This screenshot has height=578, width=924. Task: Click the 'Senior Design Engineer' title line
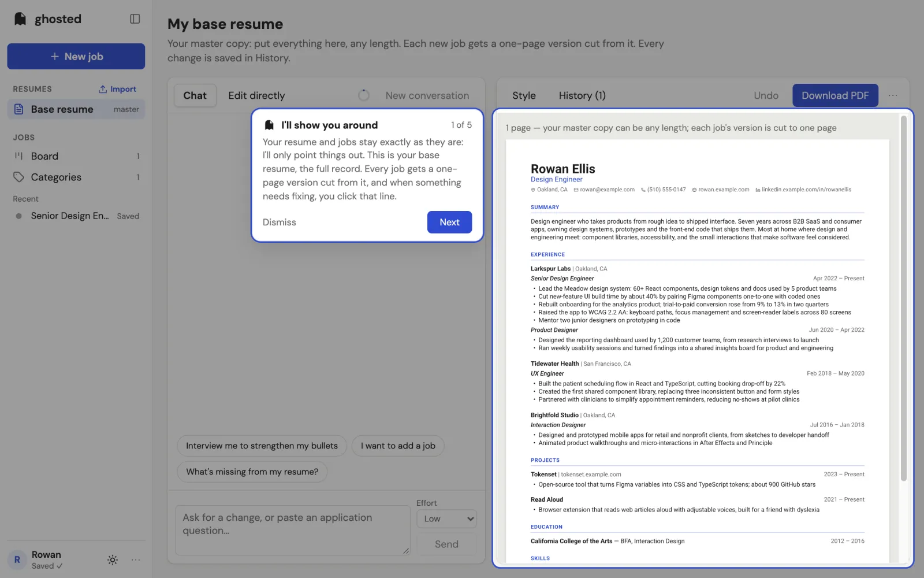pos(562,279)
